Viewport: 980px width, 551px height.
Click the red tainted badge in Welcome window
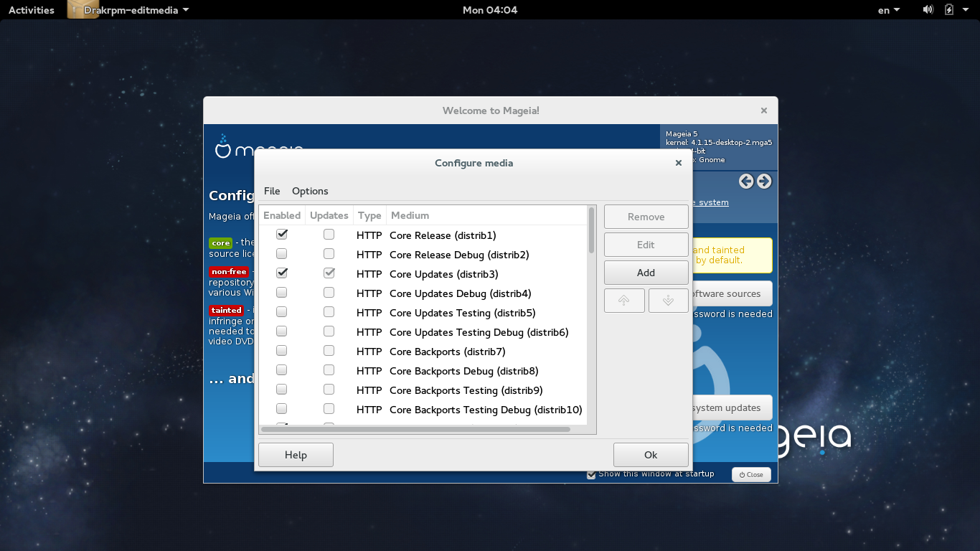point(226,310)
